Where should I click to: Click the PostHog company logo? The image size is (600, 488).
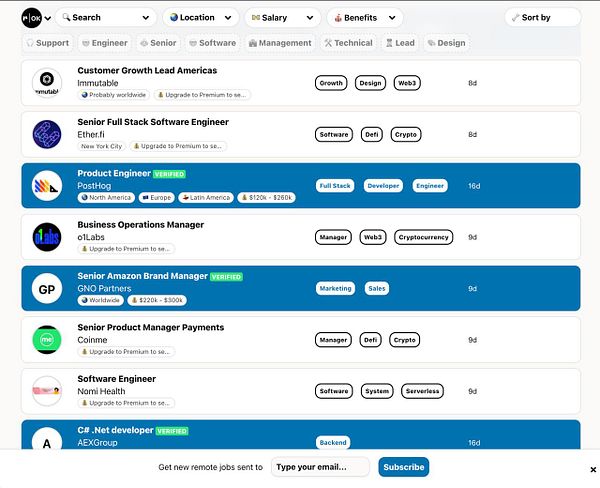click(47, 186)
